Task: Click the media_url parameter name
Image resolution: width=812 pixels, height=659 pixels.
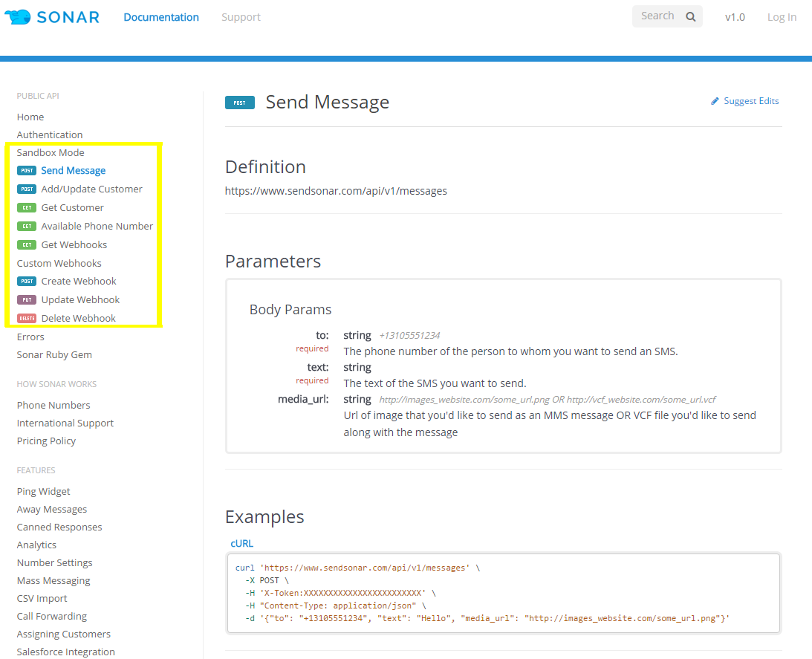Action: [303, 400]
